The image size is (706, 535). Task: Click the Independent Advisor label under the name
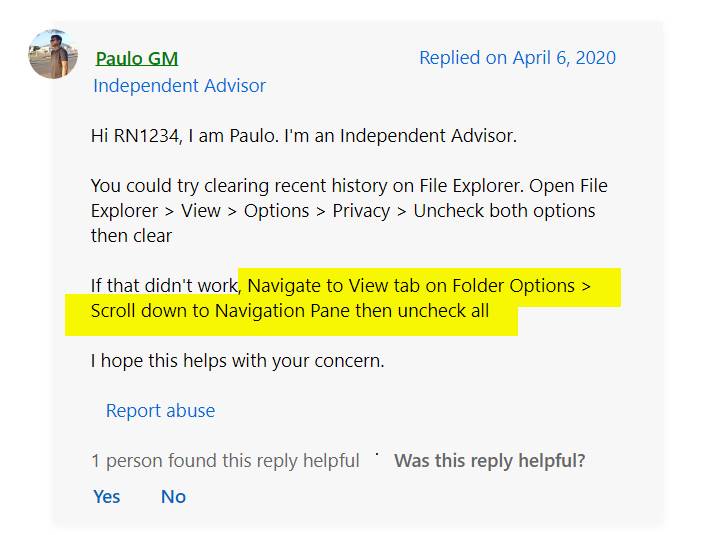[x=179, y=86]
